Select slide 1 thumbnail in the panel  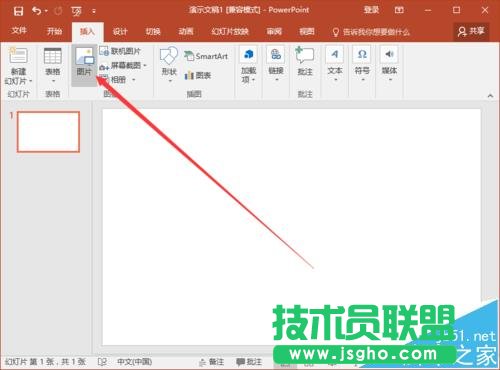[x=48, y=132]
